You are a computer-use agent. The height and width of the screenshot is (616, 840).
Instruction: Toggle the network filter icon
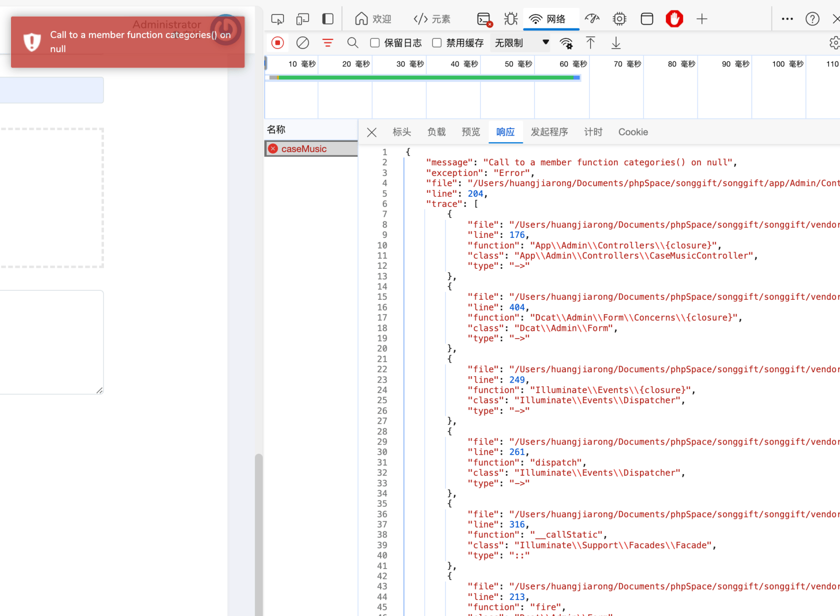click(327, 43)
